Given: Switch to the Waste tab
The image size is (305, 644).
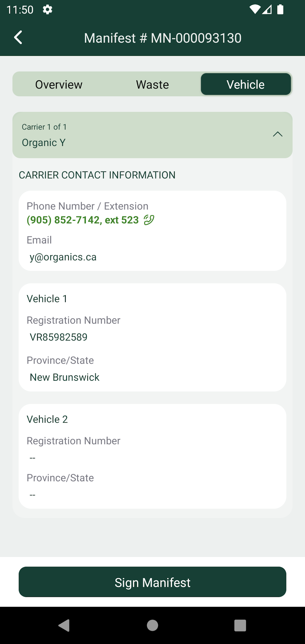Looking at the screenshot, I should coord(152,85).
